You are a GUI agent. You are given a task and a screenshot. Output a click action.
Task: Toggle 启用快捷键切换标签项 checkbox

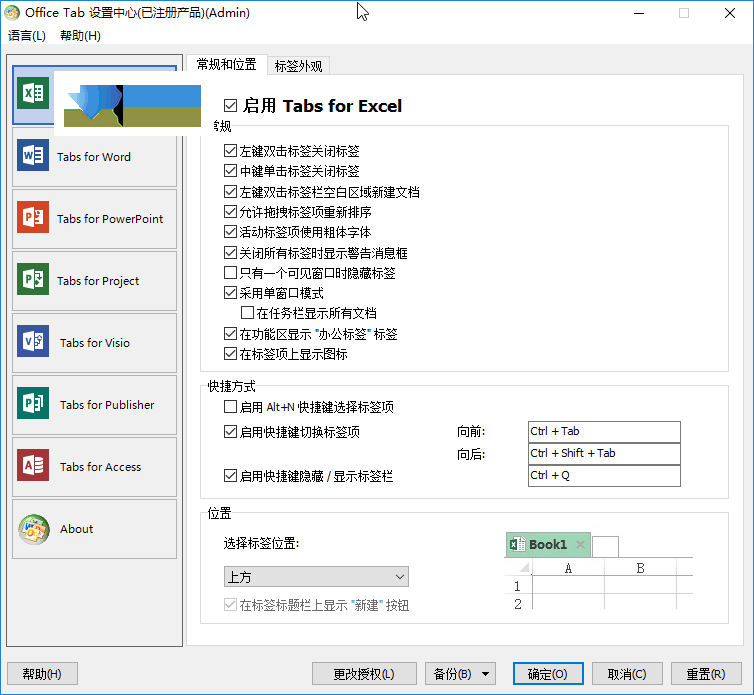[230, 431]
